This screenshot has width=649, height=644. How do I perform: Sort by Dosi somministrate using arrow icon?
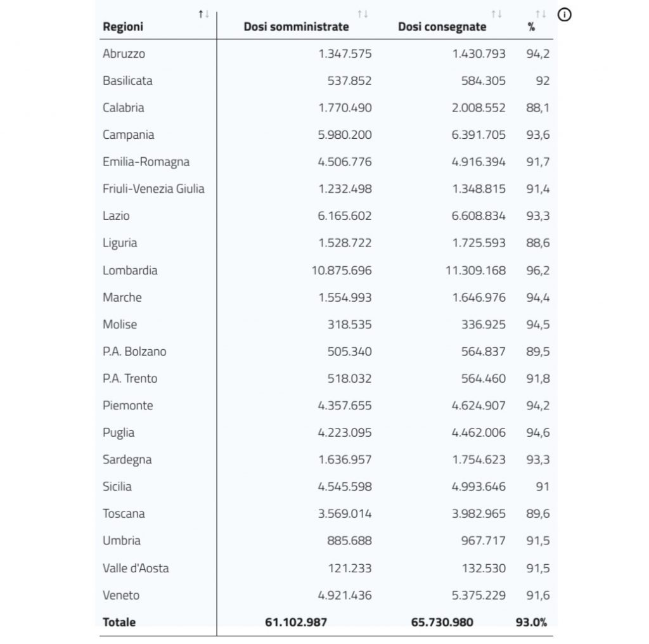tap(363, 14)
